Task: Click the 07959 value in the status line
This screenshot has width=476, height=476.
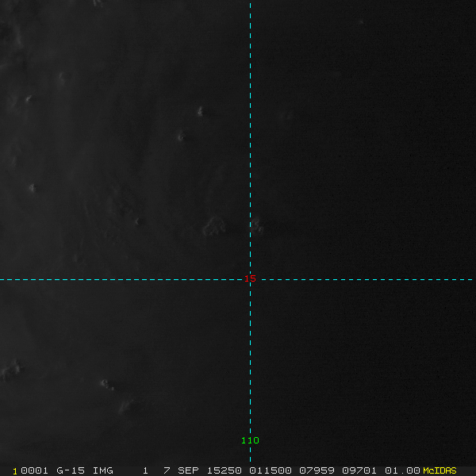Action: 317,470
